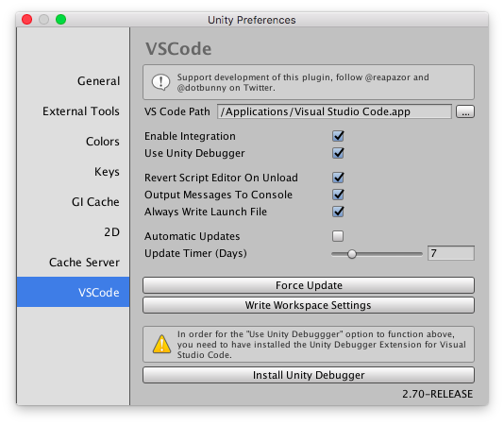Disable Revert Script Editor On Unload
504x425 pixels.
pos(338,178)
